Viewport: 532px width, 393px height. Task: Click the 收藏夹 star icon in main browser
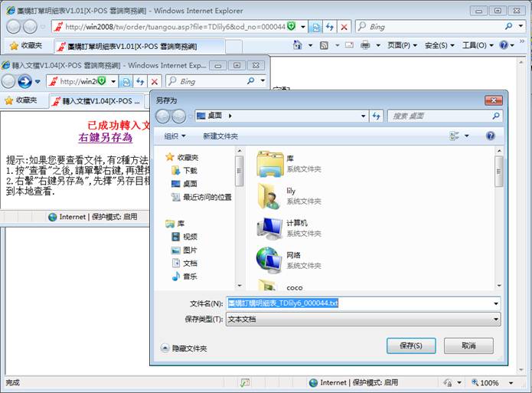click(x=14, y=46)
